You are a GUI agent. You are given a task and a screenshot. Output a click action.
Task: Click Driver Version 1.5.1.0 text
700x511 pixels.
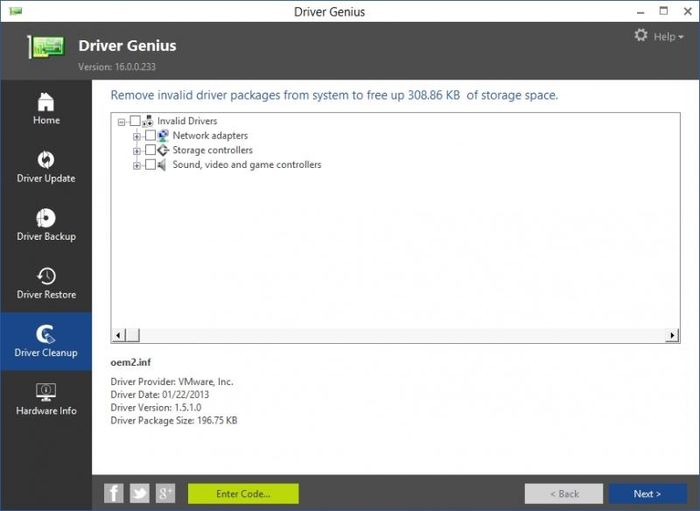[156, 407]
